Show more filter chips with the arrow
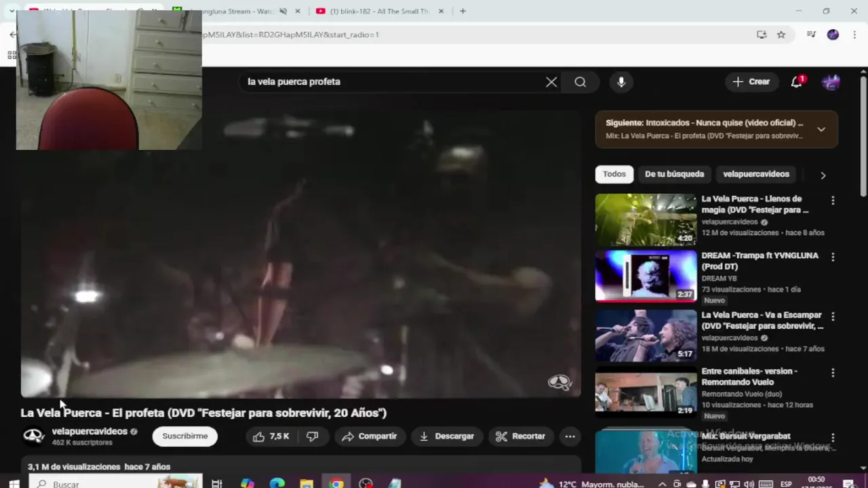 pyautogui.click(x=823, y=175)
